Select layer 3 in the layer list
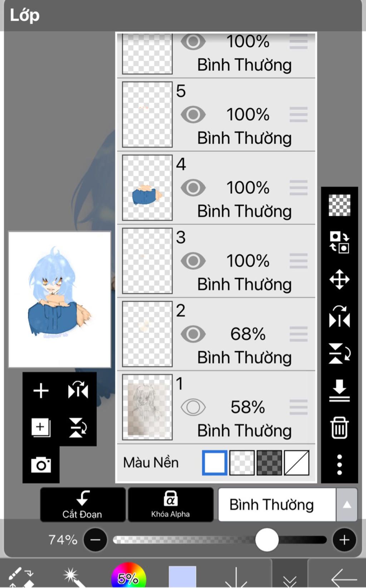Screen dimensions: 366x588 pyautogui.click(x=216, y=261)
